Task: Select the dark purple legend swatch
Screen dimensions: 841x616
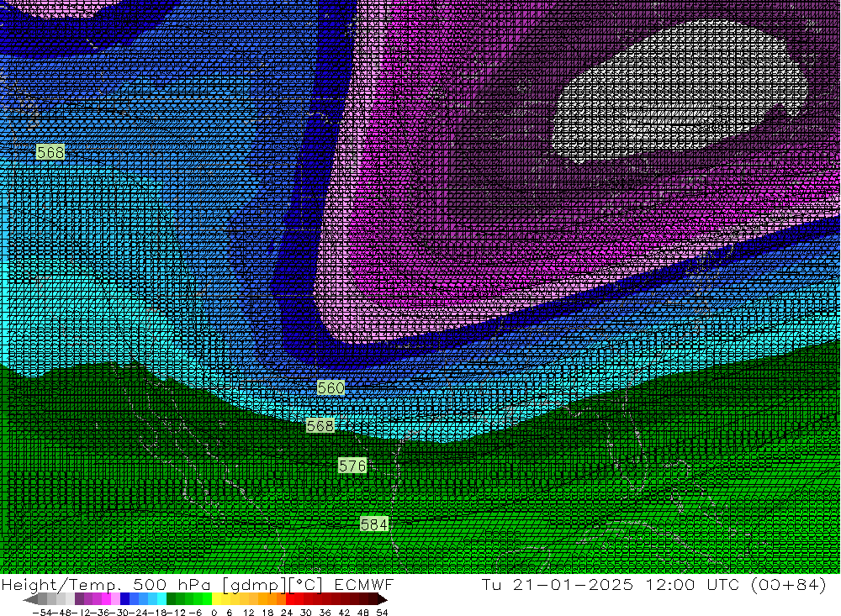Action: (79, 599)
